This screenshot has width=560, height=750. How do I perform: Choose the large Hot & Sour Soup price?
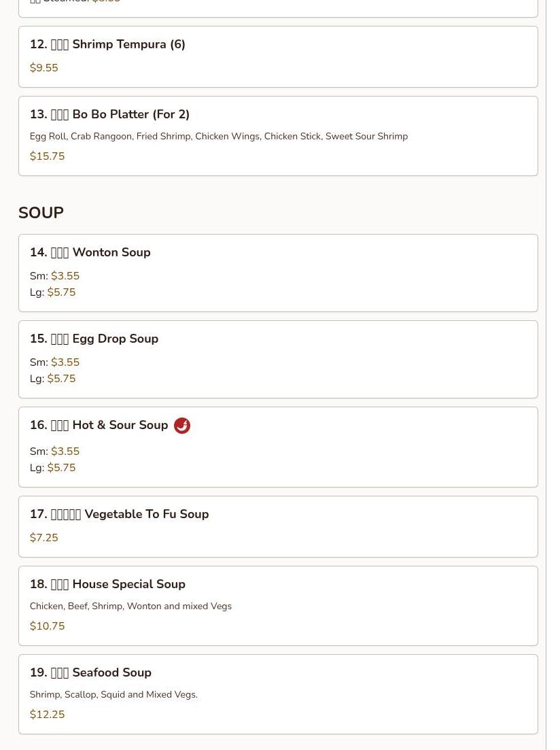(61, 468)
